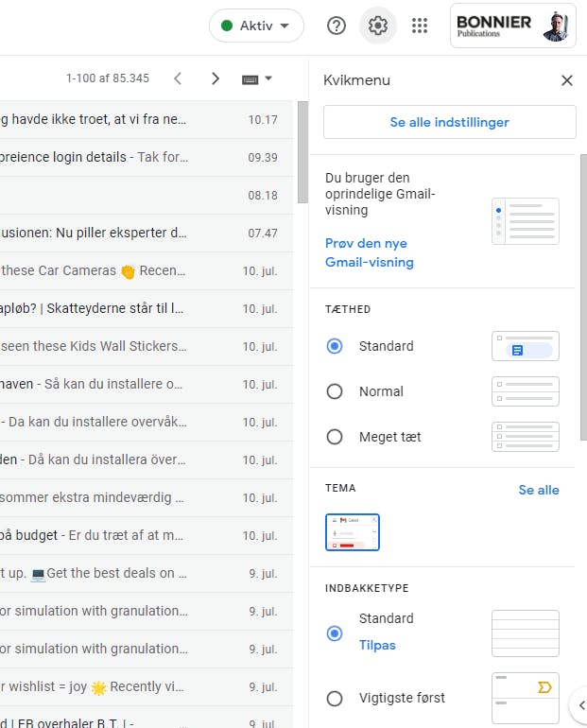Open the Support help icon

pyautogui.click(x=336, y=26)
